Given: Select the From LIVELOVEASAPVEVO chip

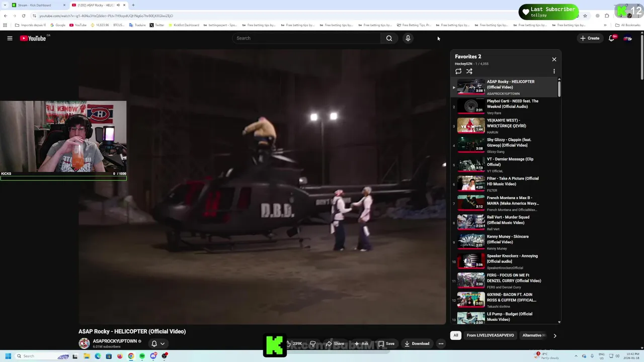Looking at the screenshot, I should [x=490, y=335].
